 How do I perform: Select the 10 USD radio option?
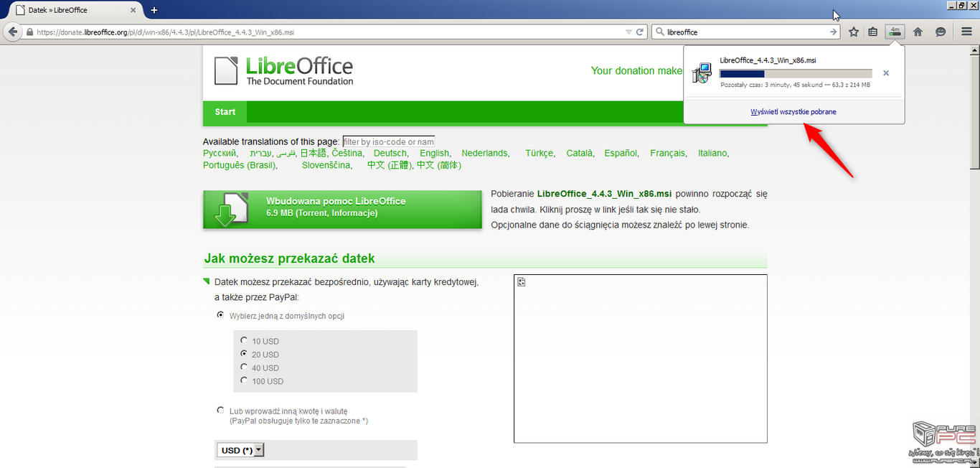[245, 341]
